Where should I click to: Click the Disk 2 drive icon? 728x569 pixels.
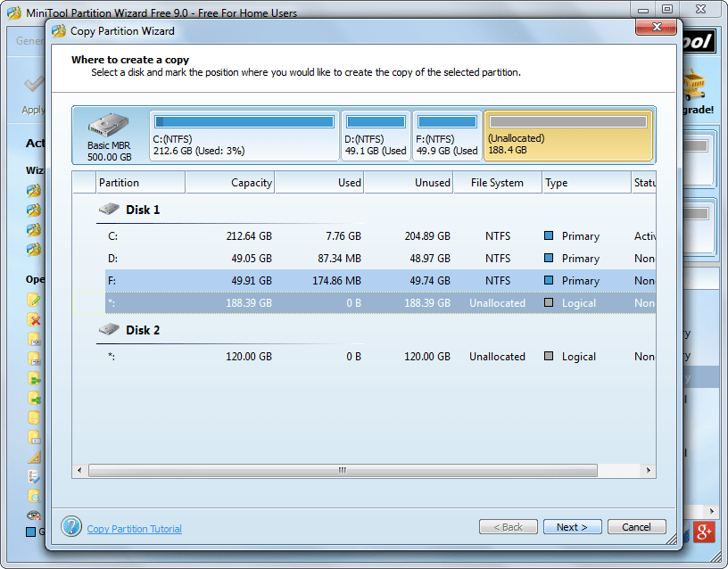(x=108, y=330)
